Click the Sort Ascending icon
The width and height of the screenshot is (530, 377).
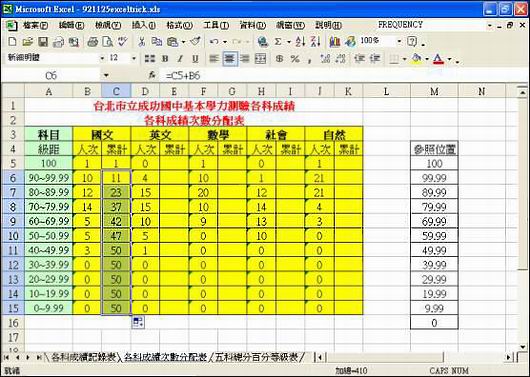(300, 42)
